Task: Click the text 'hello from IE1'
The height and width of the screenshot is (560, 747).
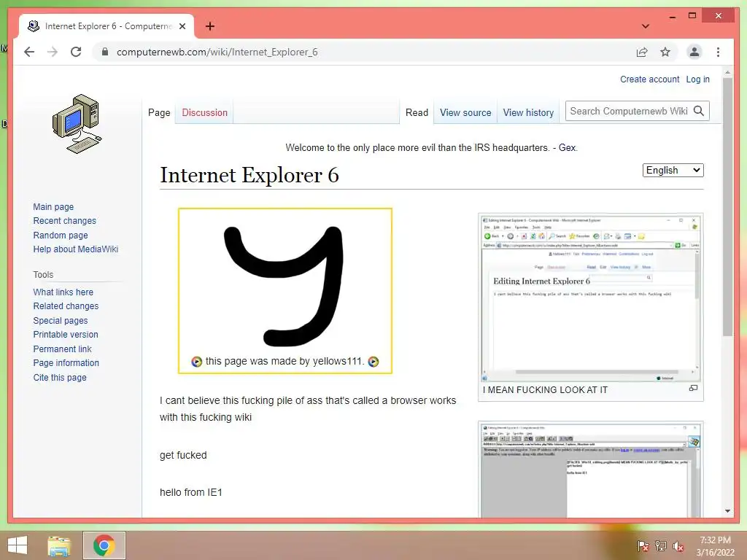Action: [x=191, y=492]
